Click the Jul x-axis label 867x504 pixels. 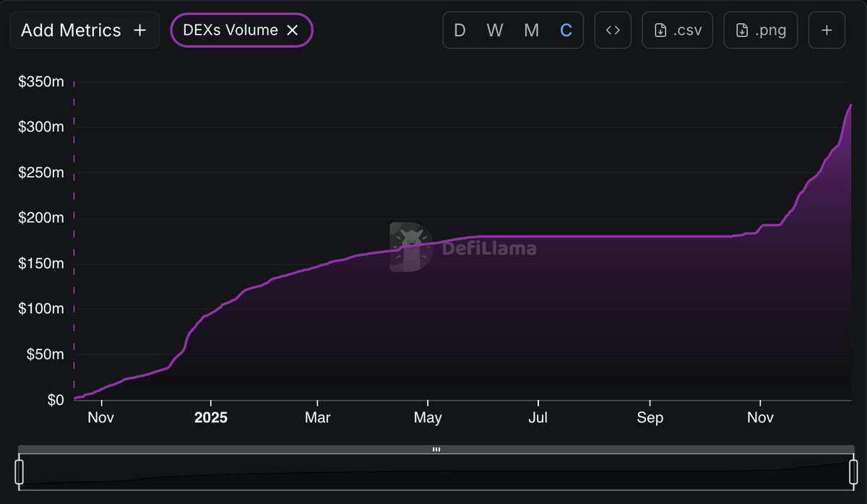pyautogui.click(x=538, y=418)
